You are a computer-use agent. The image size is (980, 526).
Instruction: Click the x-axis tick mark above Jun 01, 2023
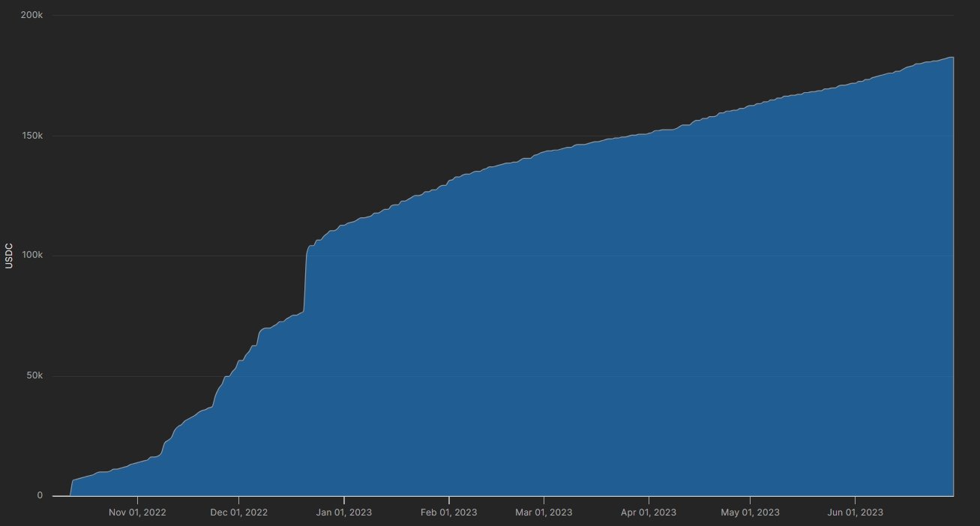[855, 498]
